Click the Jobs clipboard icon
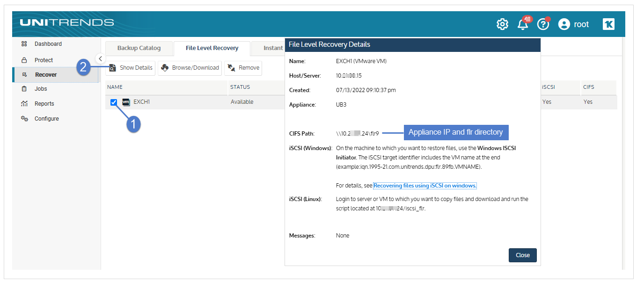Image resolution: width=644 pixels, height=288 pixels. [24, 89]
